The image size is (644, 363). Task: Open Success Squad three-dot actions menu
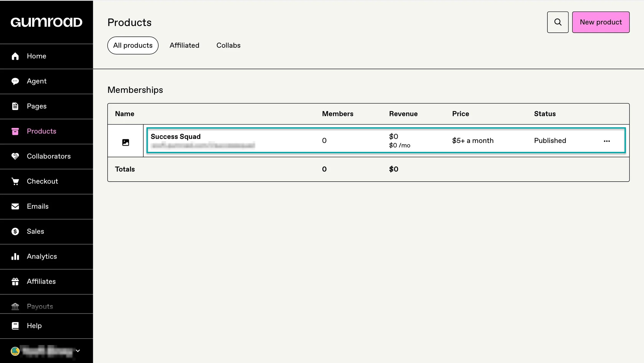[607, 141]
